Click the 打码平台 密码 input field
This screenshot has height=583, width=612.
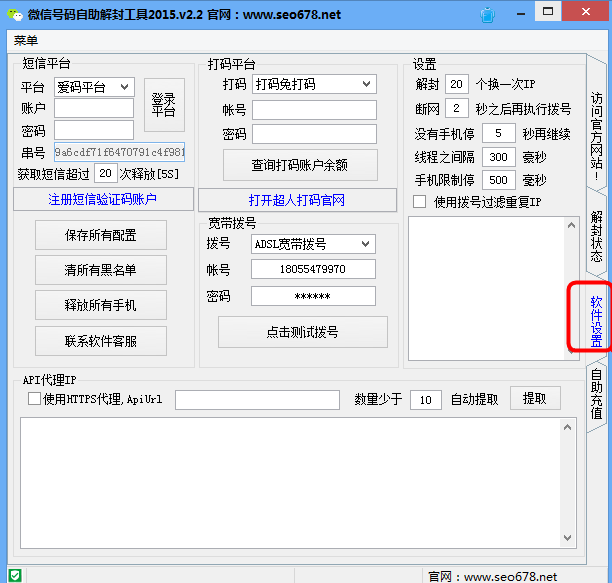point(314,134)
